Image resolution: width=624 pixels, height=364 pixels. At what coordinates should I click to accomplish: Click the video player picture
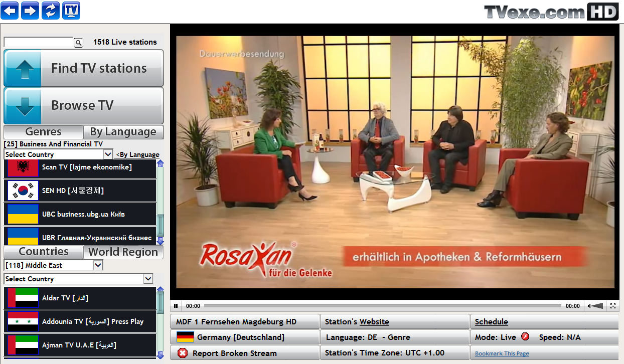tap(395, 162)
